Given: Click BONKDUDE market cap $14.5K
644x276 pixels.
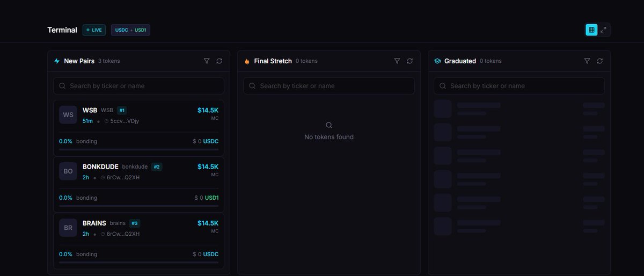Looking at the screenshot, I should (208, 166).
